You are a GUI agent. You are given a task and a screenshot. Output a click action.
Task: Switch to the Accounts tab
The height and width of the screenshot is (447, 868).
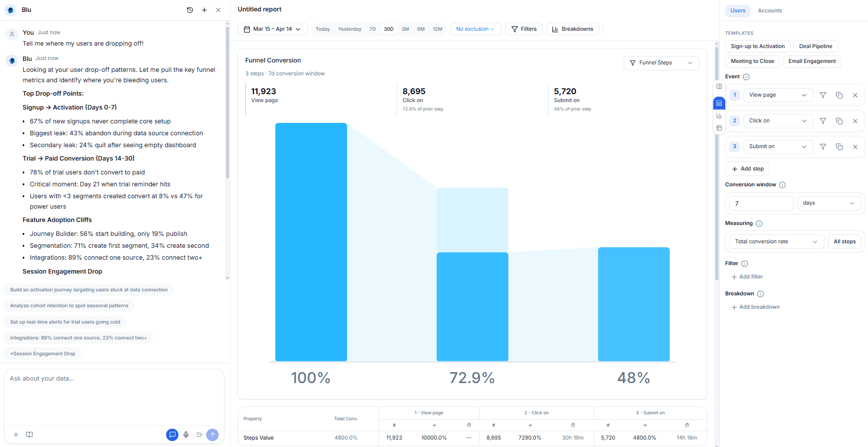[770, 10]
